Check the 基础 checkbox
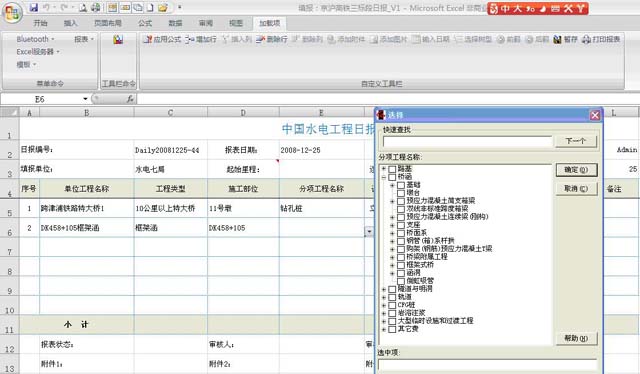 click(x=401, y=185)
